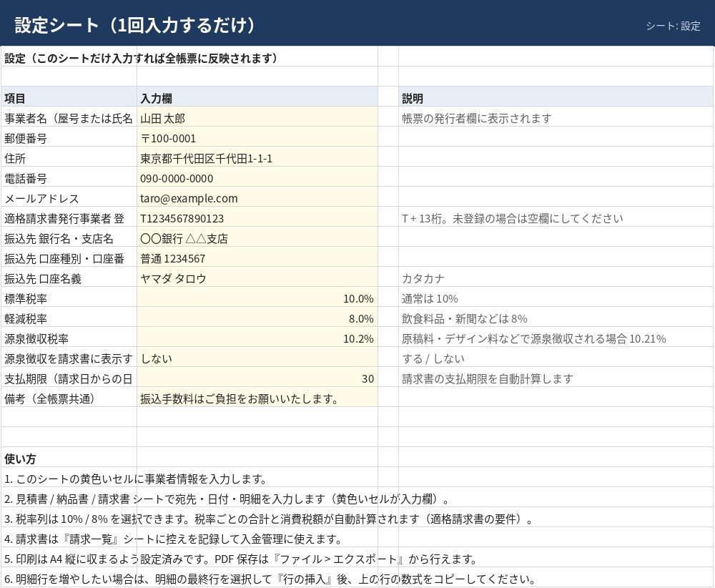The image size is (715, 588).
Task: Click the 10.2% withholding tax rate cell
Action: click(257, 338)
